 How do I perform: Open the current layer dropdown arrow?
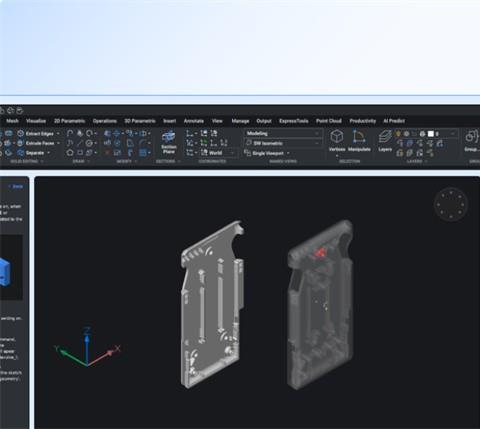click(x=453, y=134)
